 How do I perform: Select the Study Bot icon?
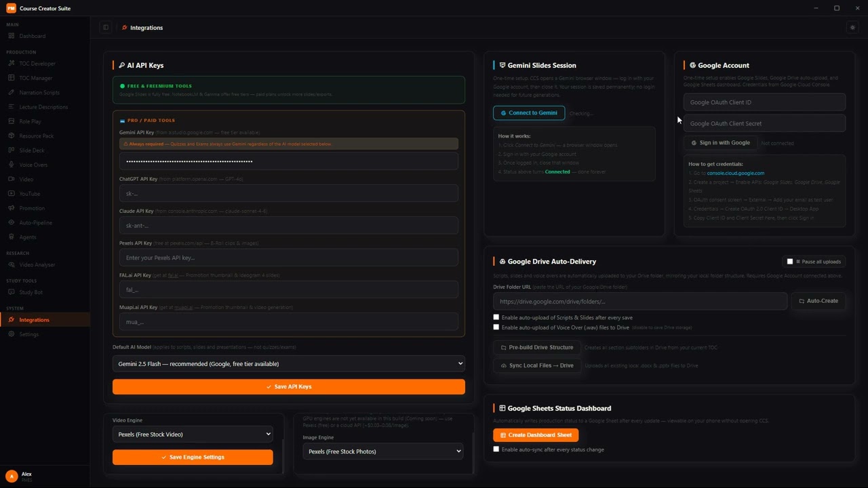coord(12,292)
